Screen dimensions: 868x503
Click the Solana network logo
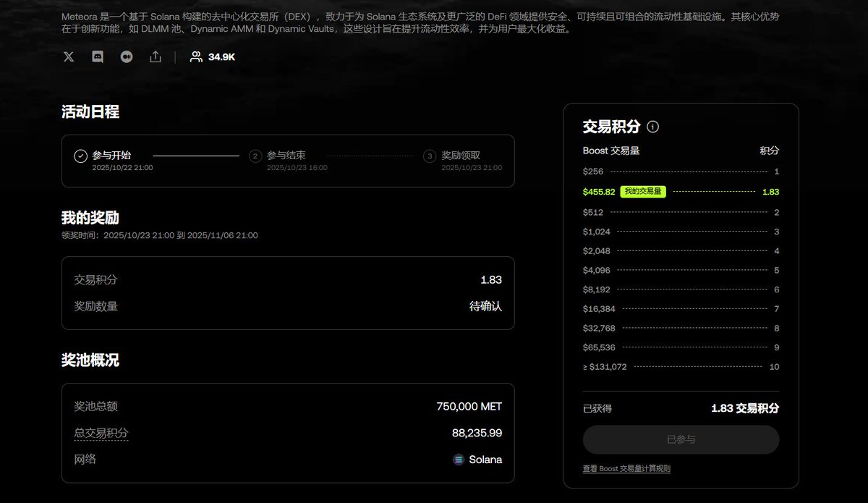coord(459,460)
